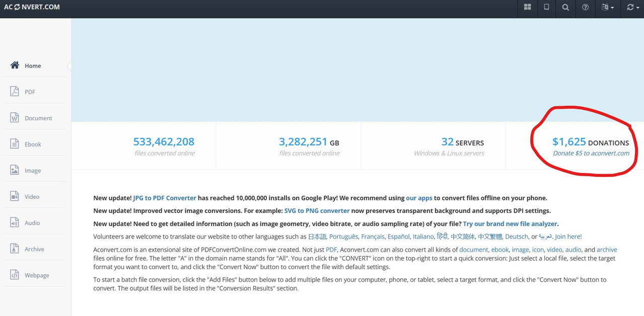The image size is (644, 316).
Task: Click the ebook page icon in sidebar
Action: [15, 143]
